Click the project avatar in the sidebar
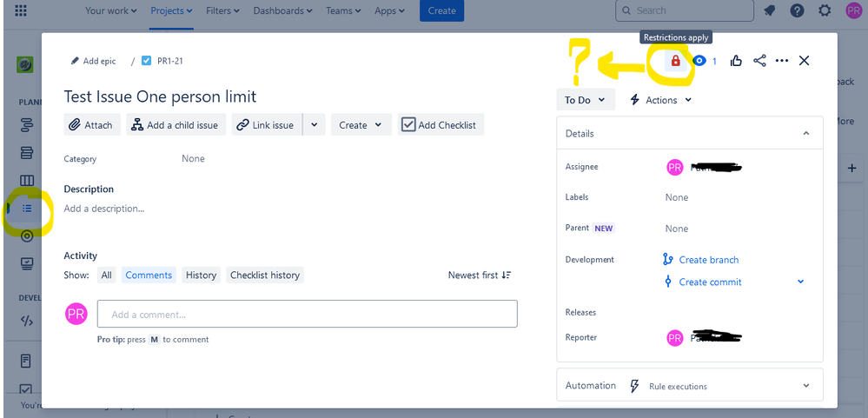The width and height of the screenshot is (868, 418). click(25, 65)
